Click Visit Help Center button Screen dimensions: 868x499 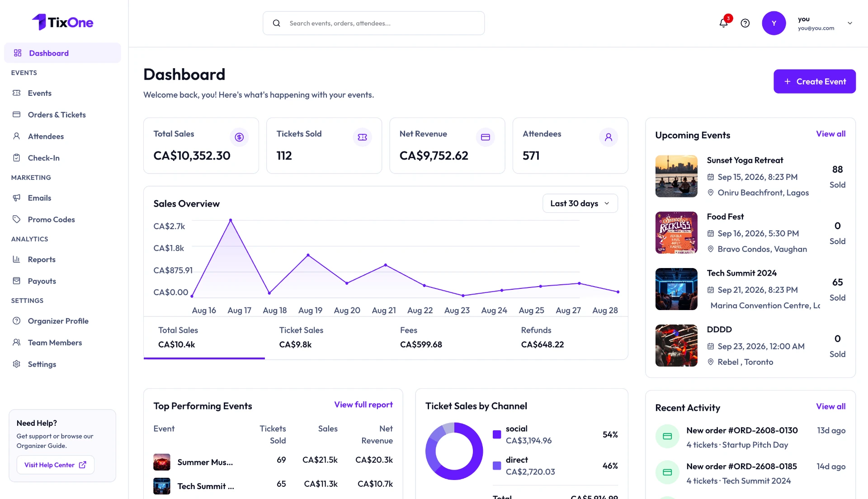coord(55,465)
